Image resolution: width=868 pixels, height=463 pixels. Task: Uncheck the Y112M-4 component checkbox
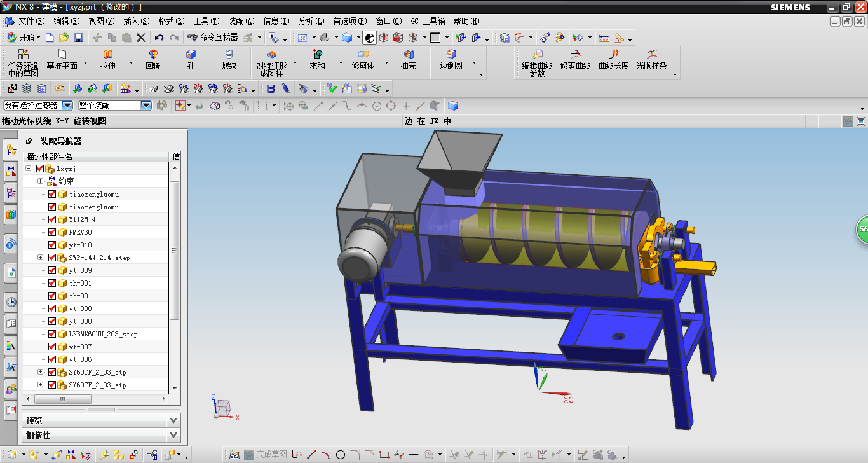(x=52, y=219)
